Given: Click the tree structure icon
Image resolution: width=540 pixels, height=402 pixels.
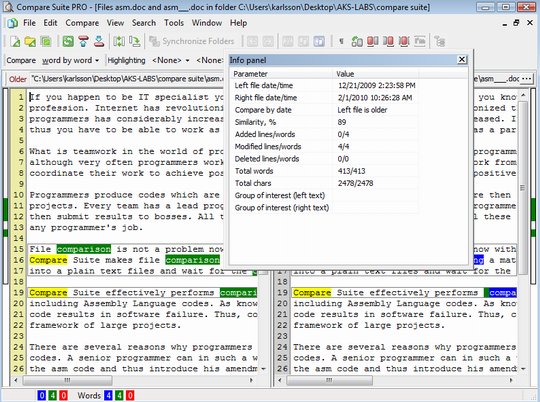Looking at the screenshot, I should (439, 42).
